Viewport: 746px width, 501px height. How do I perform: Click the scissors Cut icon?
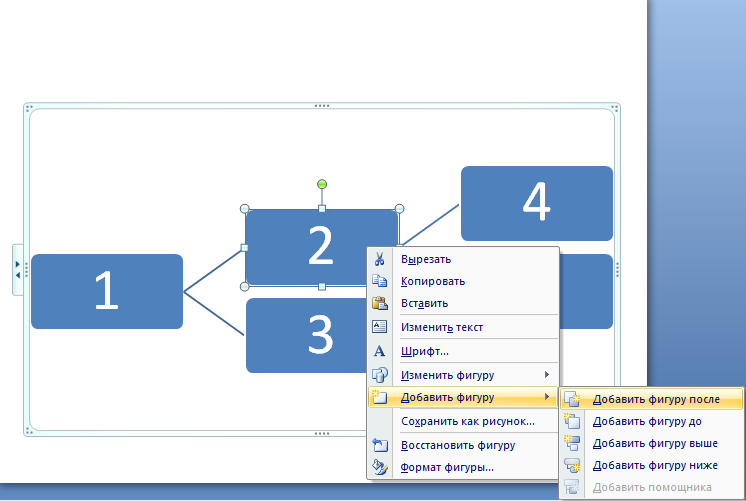379,259
